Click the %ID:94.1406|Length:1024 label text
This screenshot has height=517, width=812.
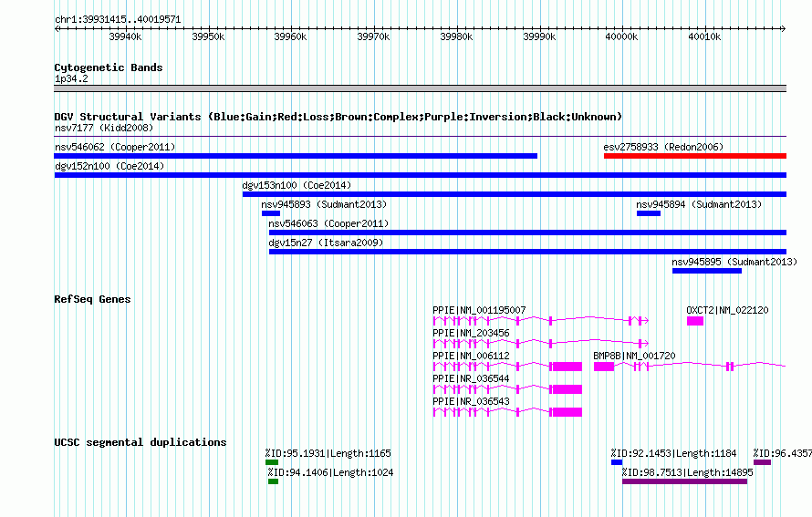coord(331,472)
